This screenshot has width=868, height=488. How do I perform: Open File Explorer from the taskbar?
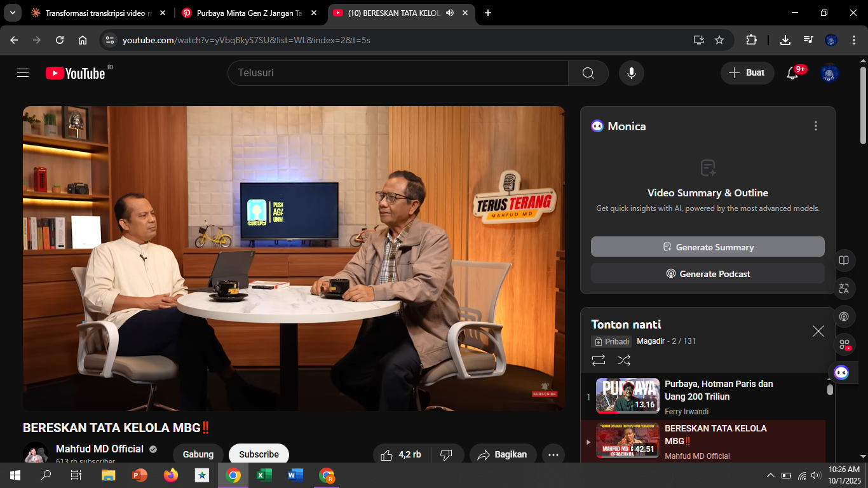109,475
